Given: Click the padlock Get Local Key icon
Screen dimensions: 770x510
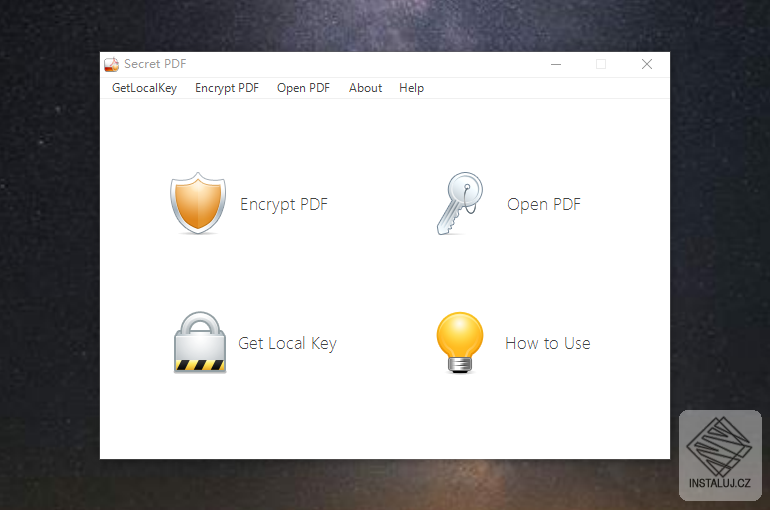Looking at the screenshot, I should [200, 343].
